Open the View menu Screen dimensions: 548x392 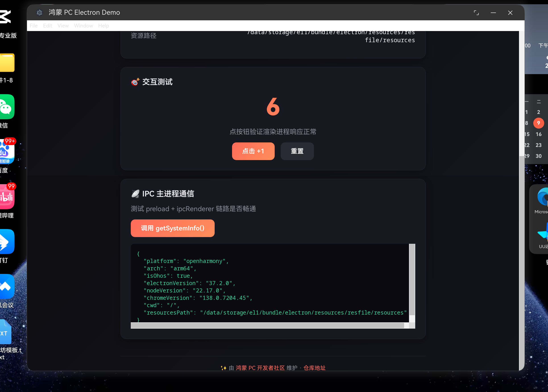63,26
